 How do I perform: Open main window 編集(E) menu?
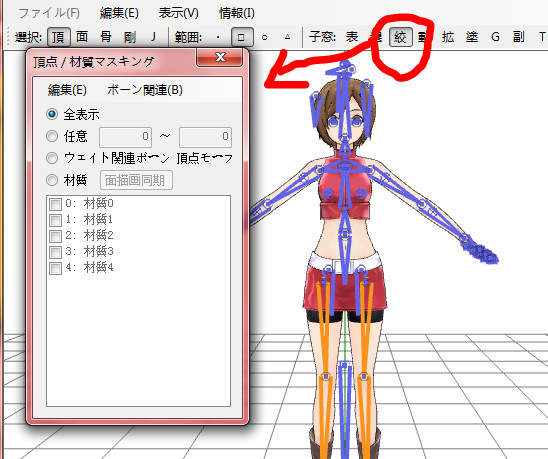[119, 13]
